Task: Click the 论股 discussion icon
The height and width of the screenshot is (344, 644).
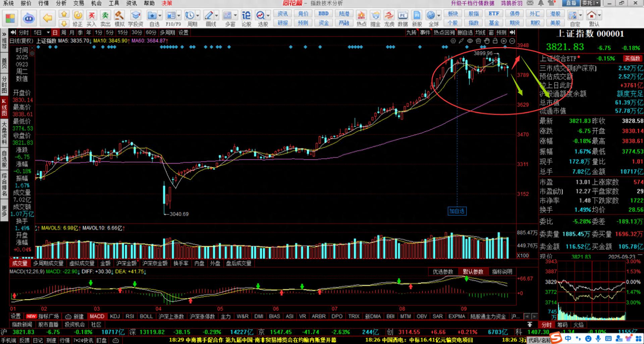Action: (246, 18)
